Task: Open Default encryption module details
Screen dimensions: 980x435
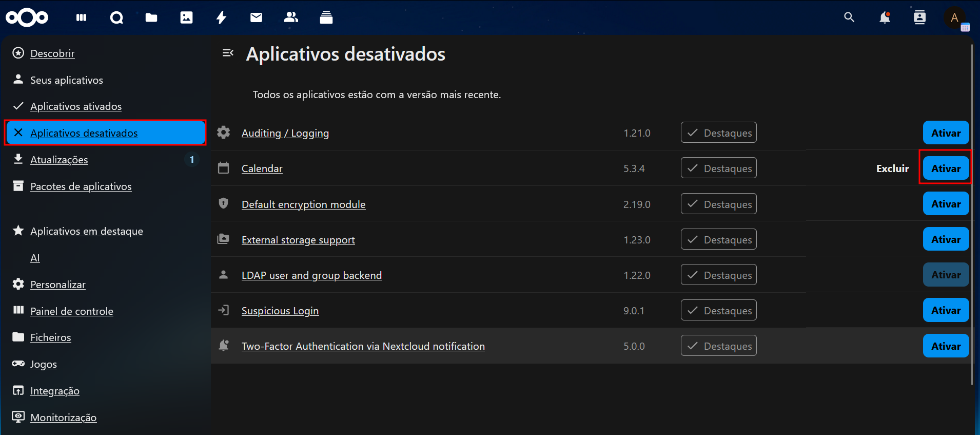Action: [304, 204]
